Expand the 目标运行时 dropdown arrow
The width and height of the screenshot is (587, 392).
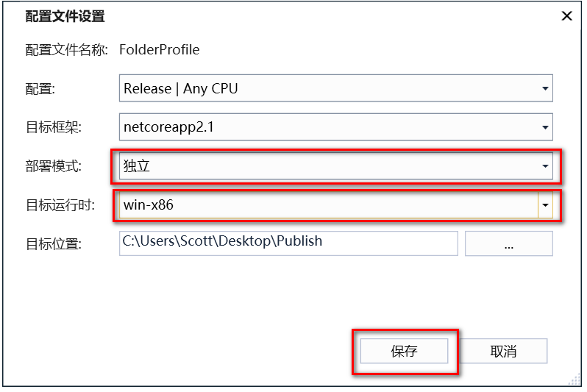[545, 204]
